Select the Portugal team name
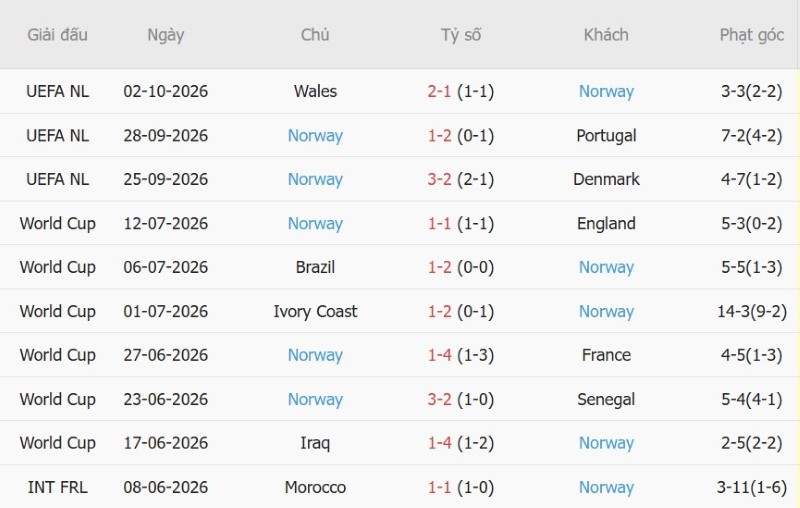This screenshot has height=508, width=800. (x=606, y=136)
